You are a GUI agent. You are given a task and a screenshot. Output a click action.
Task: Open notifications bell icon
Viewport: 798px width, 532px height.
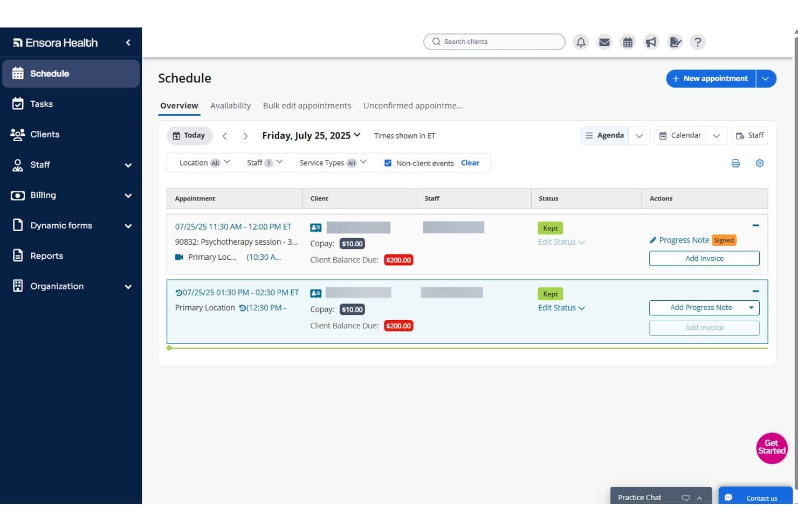581,42
